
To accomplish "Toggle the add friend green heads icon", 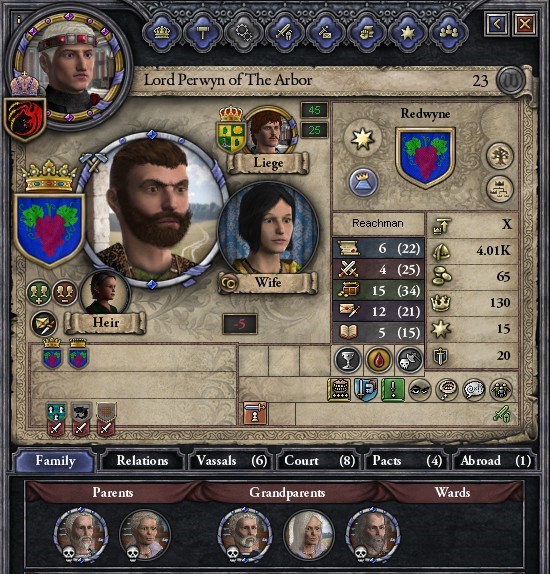I will coord(38,293).
